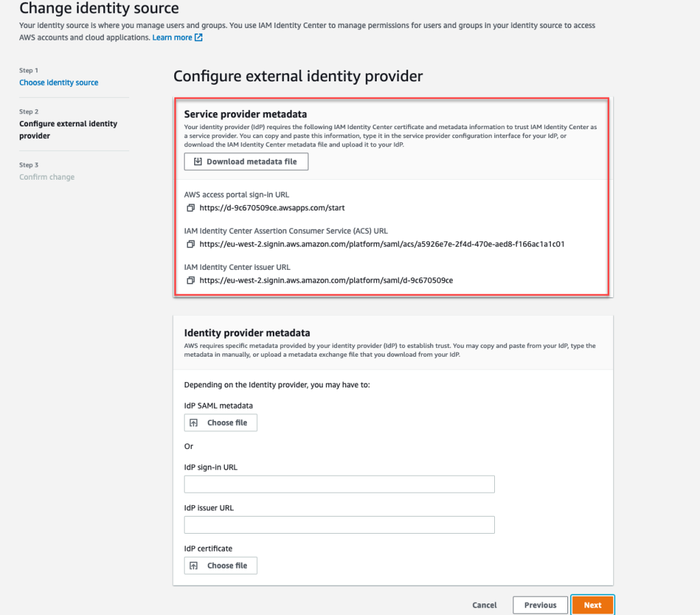Image resolution: width=700 pixels, height=615 pixels.
Task: Click the IdP issuer URL field
Action: pos(339,524)
